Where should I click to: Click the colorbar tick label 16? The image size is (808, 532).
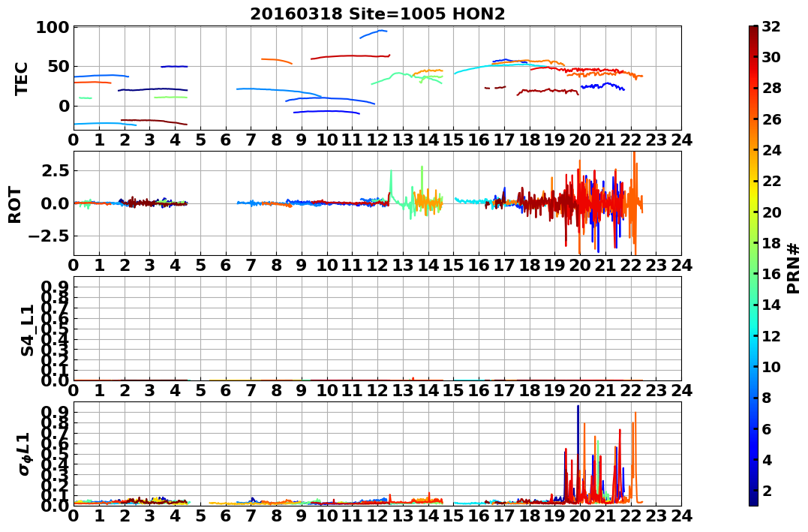pyautogui.click(x=771, y=274)
